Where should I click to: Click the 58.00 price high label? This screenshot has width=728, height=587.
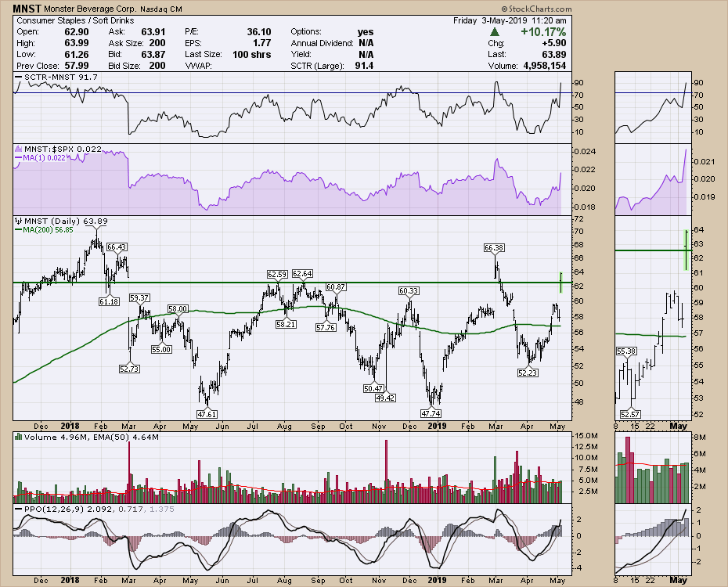(x=178, y=308)
